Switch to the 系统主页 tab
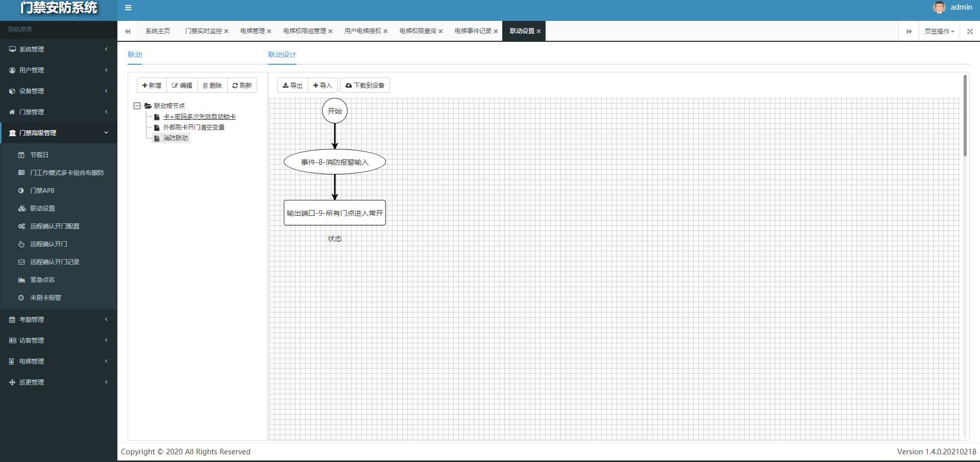 (x=158, y=31)
